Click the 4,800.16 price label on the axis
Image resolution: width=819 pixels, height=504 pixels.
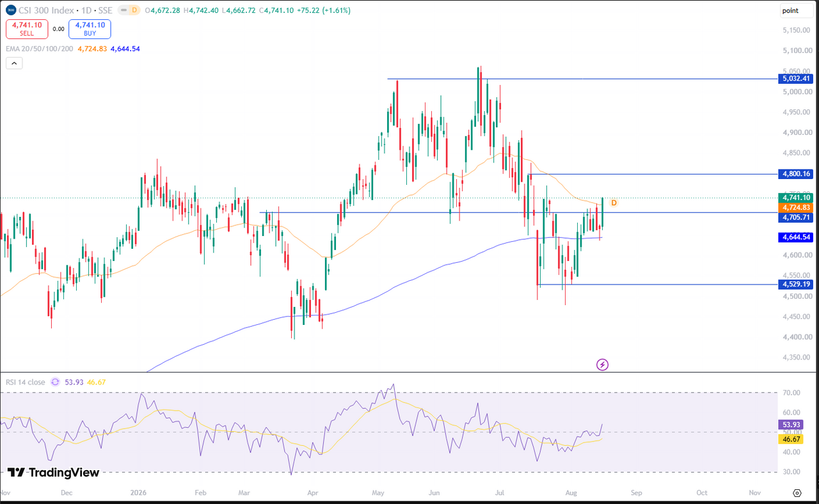point(795,173)
